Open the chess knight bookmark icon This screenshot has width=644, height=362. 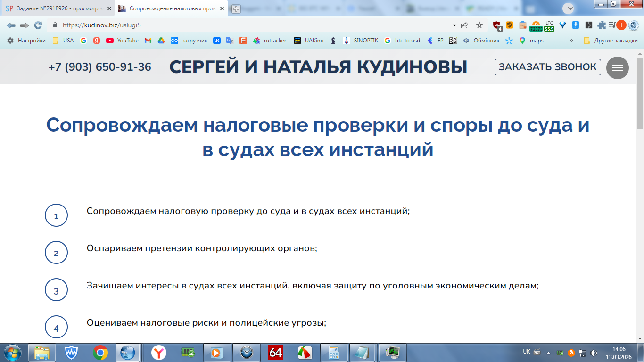point(333,41)
